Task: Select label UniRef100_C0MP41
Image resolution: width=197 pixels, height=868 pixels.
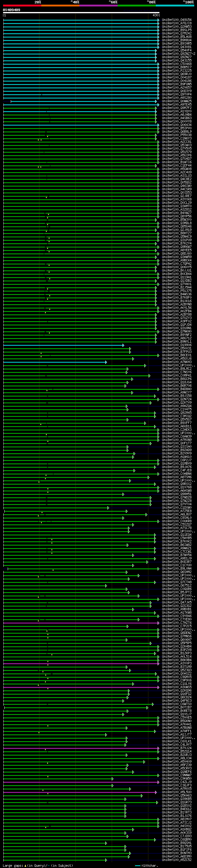Action: (176, 375)
